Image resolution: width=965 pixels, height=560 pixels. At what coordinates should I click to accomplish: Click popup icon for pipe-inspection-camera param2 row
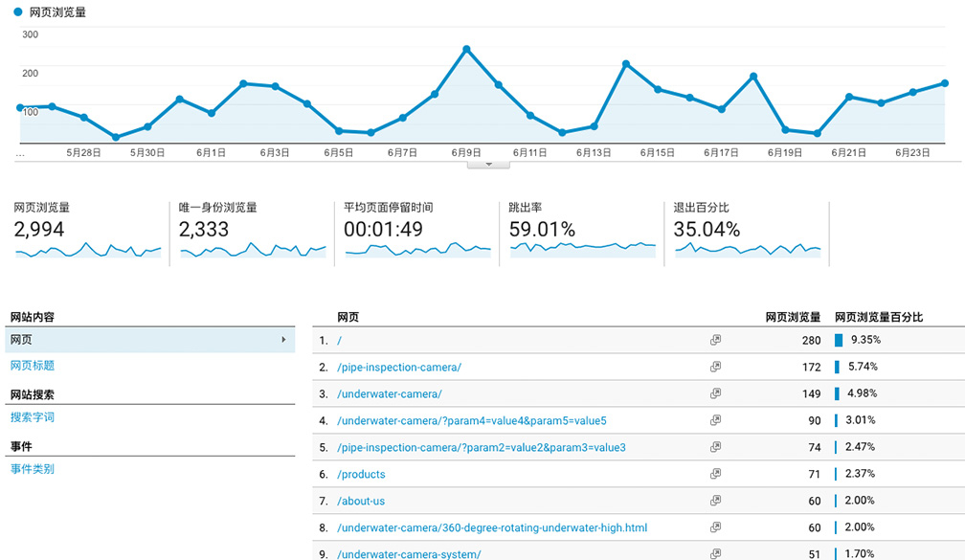[x=715, y=447]
